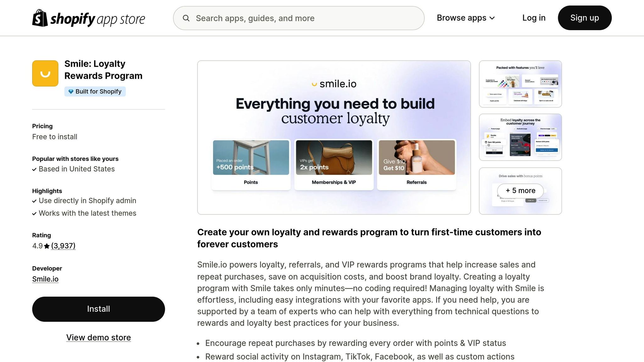Open the Points feature card
The image size is (644, 362).
(x=251, y=165)
